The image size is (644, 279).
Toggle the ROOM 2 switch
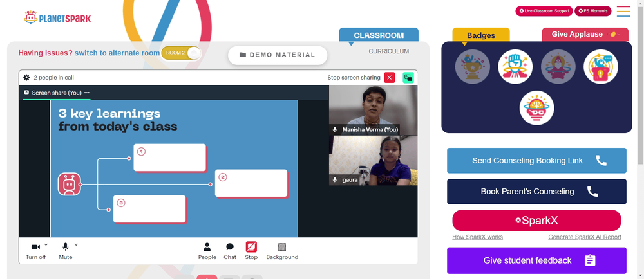pos(181,53)
